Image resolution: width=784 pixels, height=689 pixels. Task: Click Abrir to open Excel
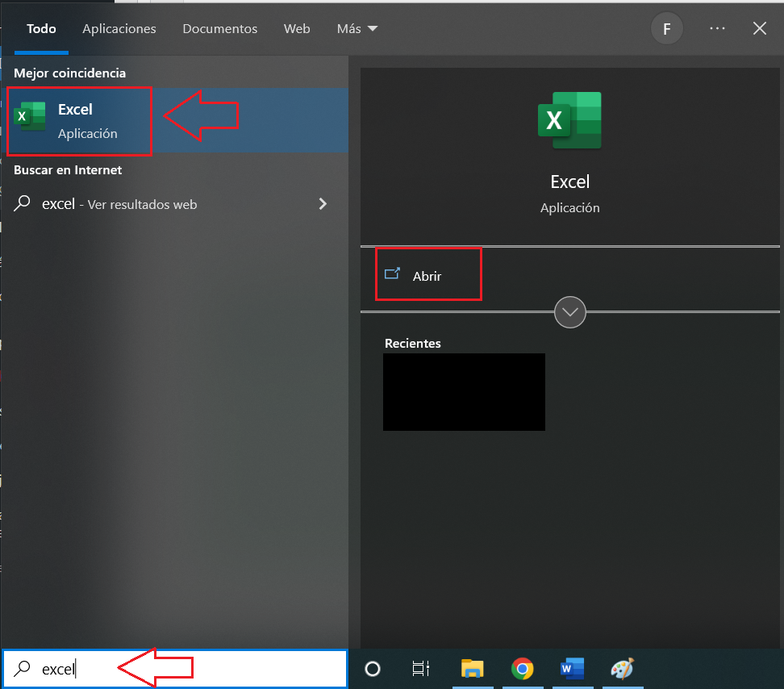coord(427,276)
